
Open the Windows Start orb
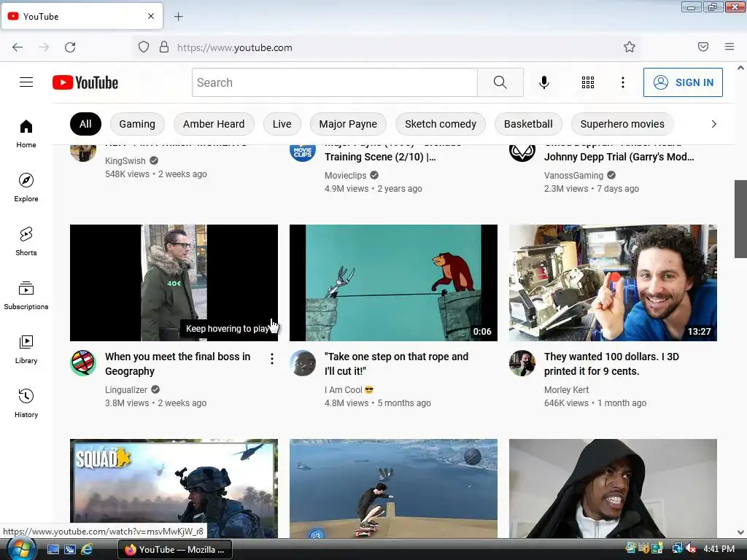(x=21, y=550)
